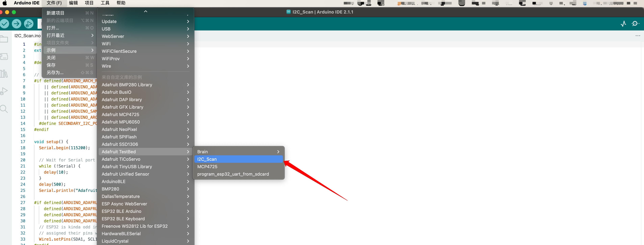The image size is (644, 245).
Task: Expand BMP280 examples submenu
Action: coord(145,189)
